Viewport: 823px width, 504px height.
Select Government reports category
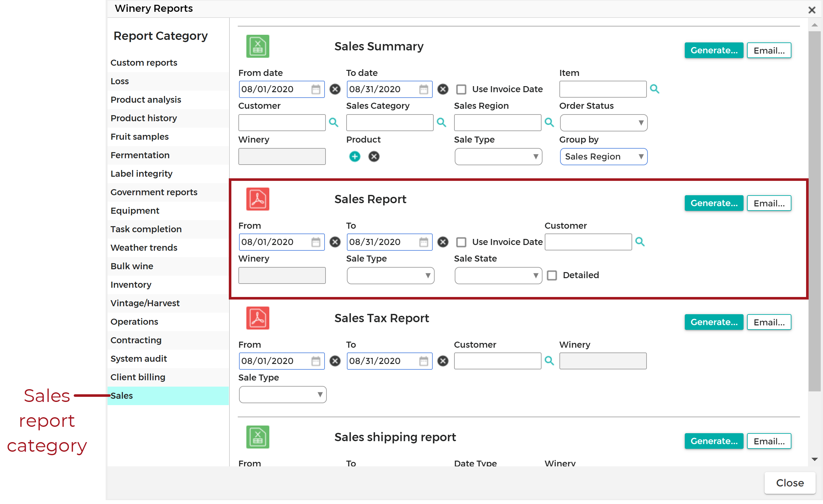[168, 192]
